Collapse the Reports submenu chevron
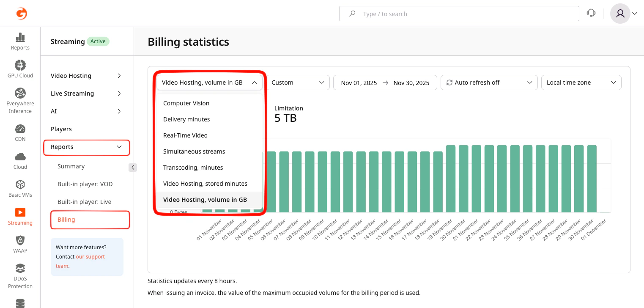Screen dimensions: 644x308 pos(119,147)
